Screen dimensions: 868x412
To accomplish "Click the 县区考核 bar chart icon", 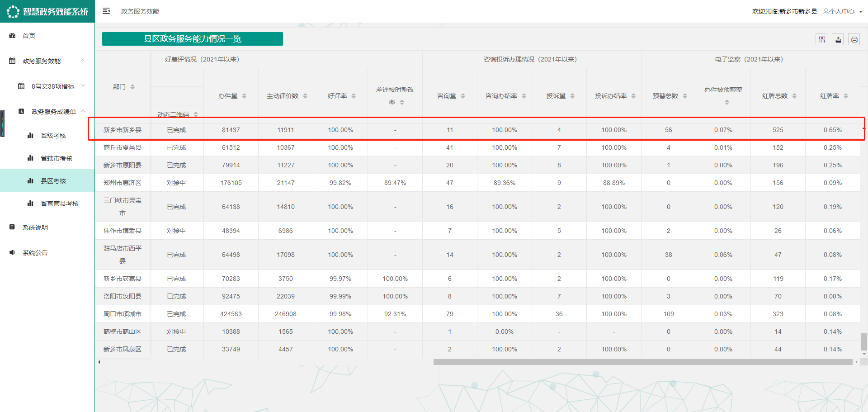I will tap(30, 180).
